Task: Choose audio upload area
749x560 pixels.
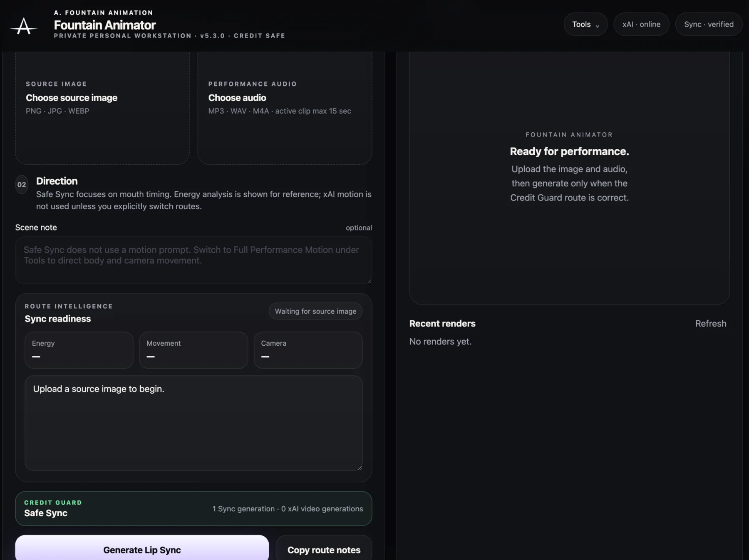Action: tap(285, 107)
